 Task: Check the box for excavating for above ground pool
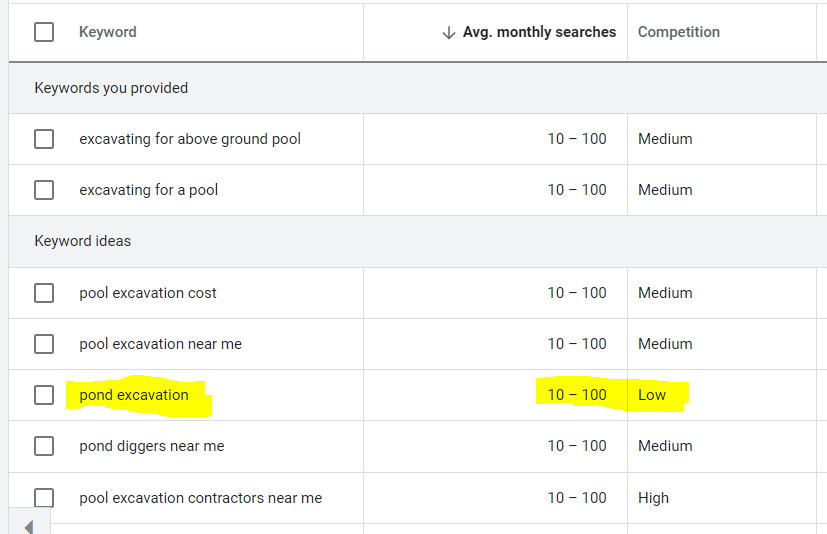44,139
